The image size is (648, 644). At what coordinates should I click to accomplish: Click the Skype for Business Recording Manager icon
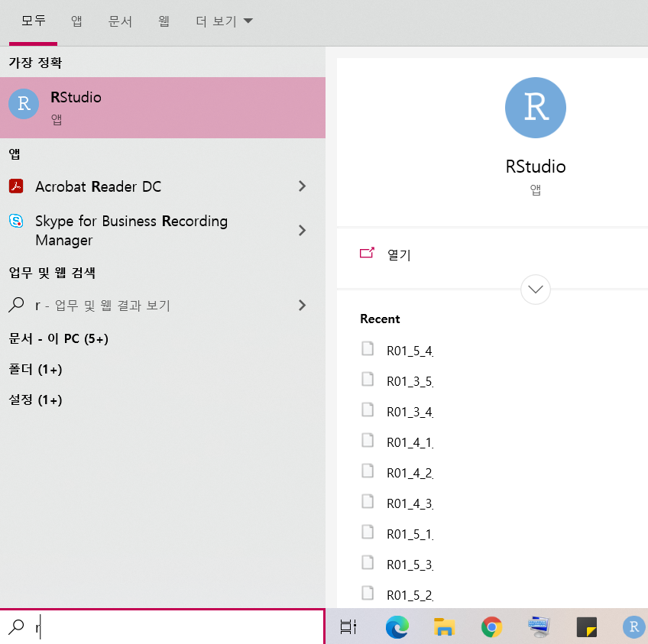[16, 221]
